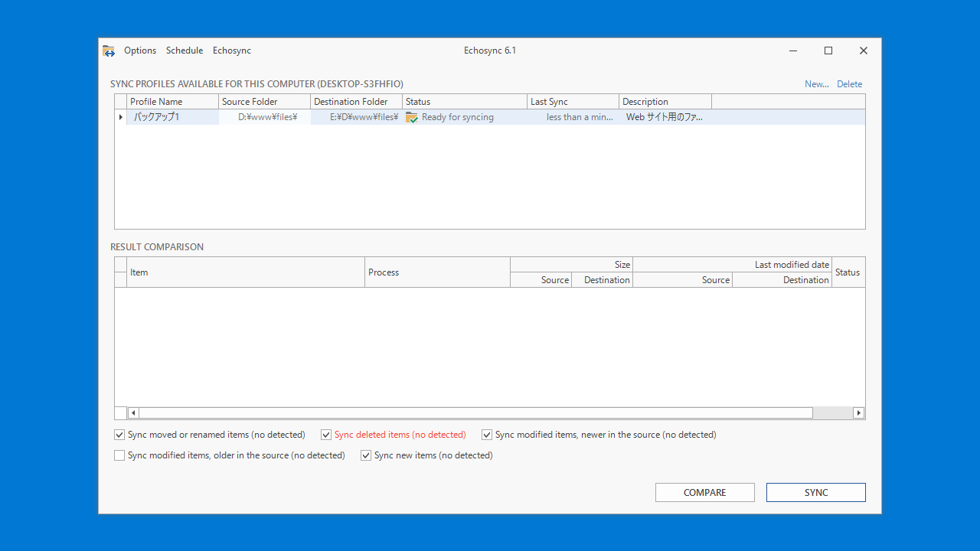Maximize the Echosync window
This screenshot has width=980, height=551.
click(x=828, y=51)
